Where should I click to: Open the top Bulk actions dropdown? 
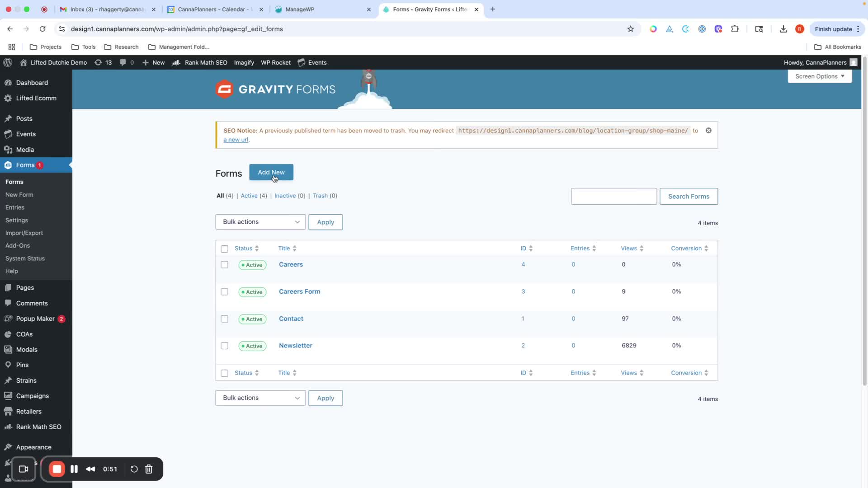click(x=260, y=222)
